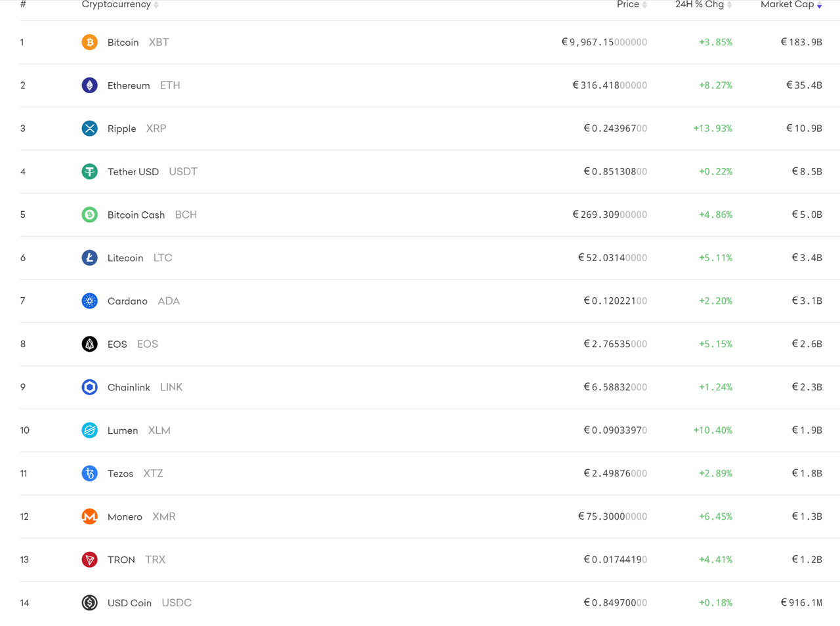Open the Tezos name link
The image size is (840, 626).
point(121,473)
